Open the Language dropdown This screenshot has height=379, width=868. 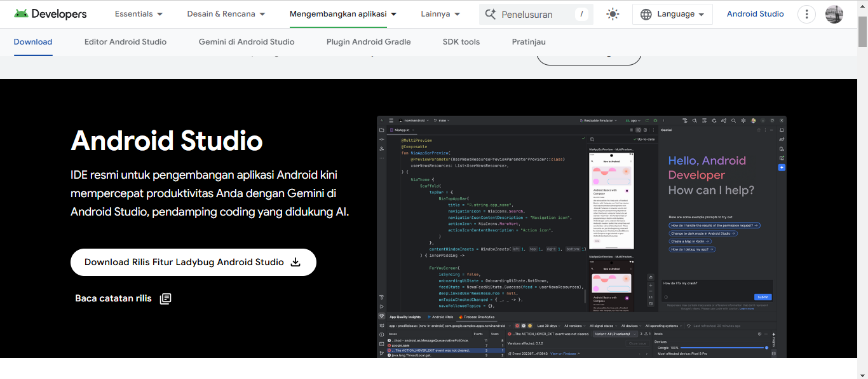click(x=672, y=14)
